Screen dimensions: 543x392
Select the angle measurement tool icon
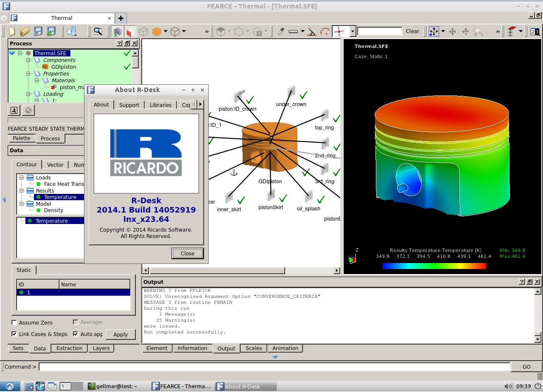click(x=312, y=31)
